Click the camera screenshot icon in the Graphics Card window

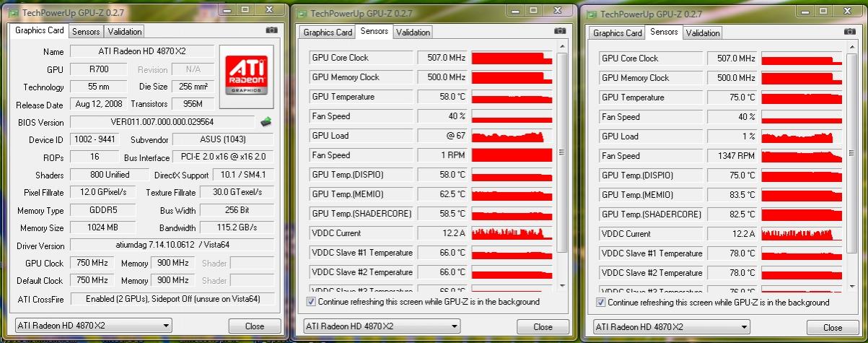tap(271, 30)
